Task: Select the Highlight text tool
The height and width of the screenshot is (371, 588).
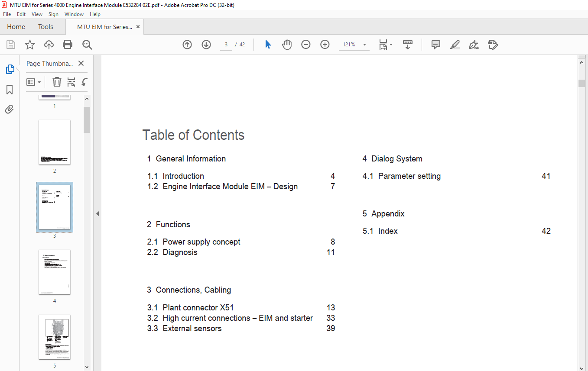Action: pos(455,45)
